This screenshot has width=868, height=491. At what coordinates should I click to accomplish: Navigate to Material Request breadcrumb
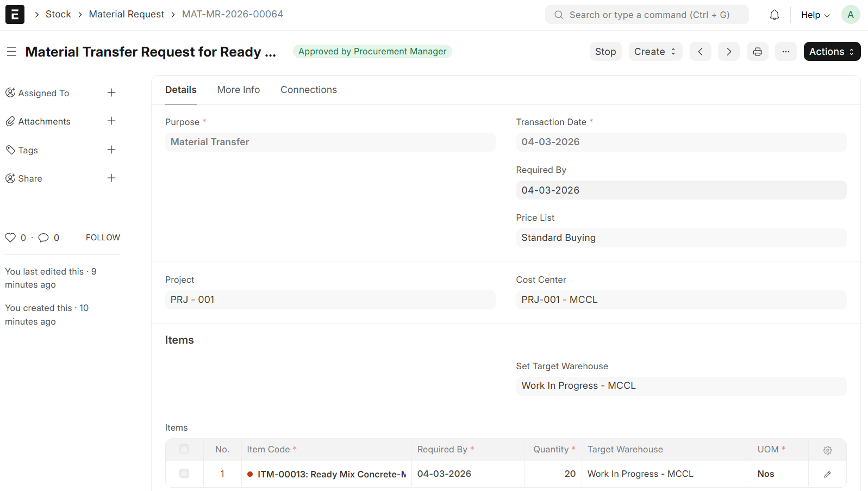click(126, 14)
